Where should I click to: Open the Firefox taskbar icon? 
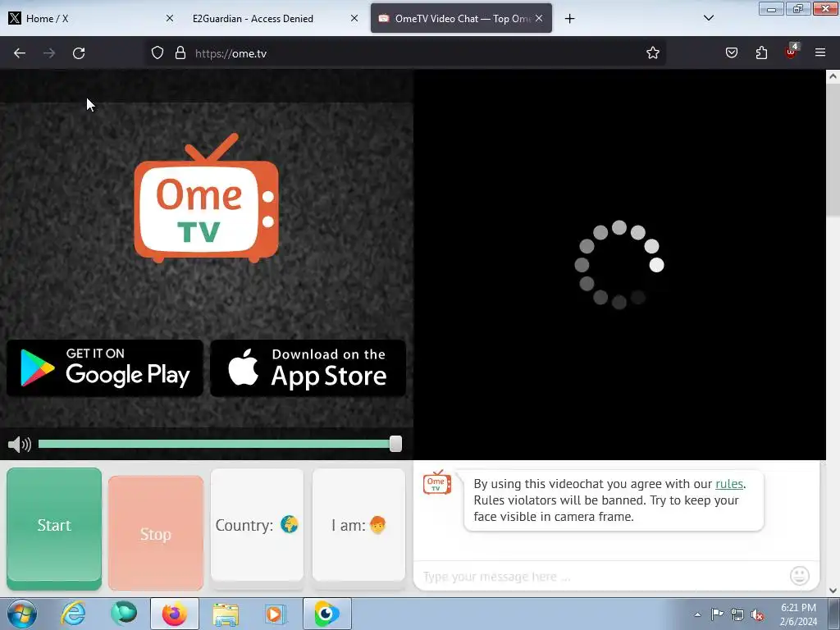(175, 614)
